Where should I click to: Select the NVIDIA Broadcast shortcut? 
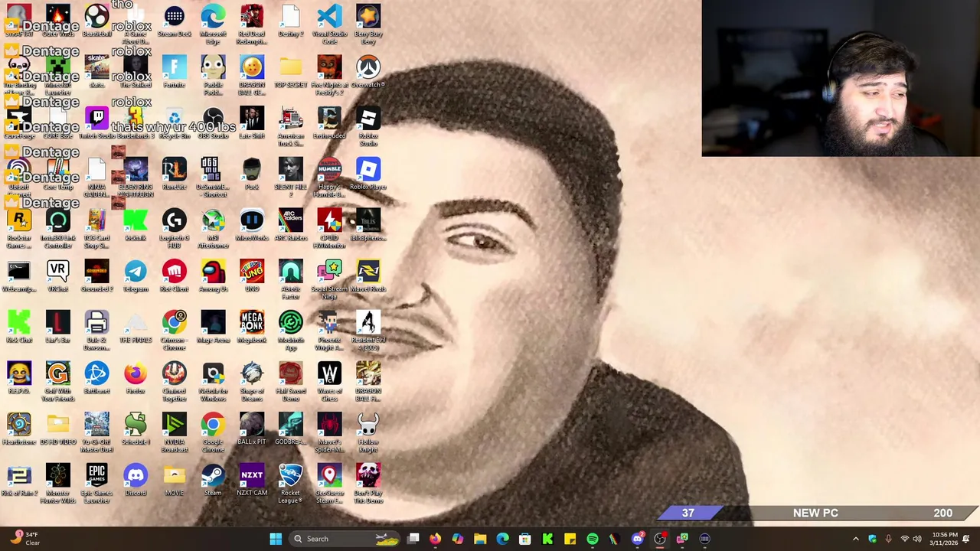[175, 432]
